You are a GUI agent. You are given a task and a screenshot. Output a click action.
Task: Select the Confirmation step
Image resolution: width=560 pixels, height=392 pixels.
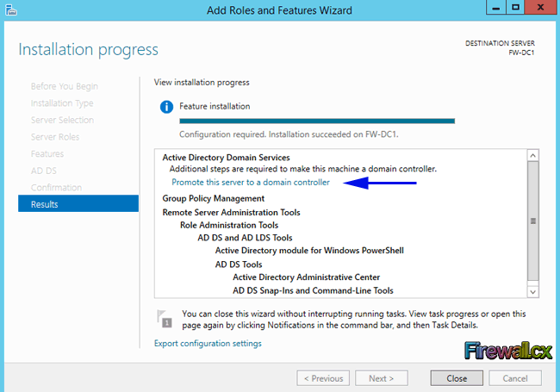56,188
